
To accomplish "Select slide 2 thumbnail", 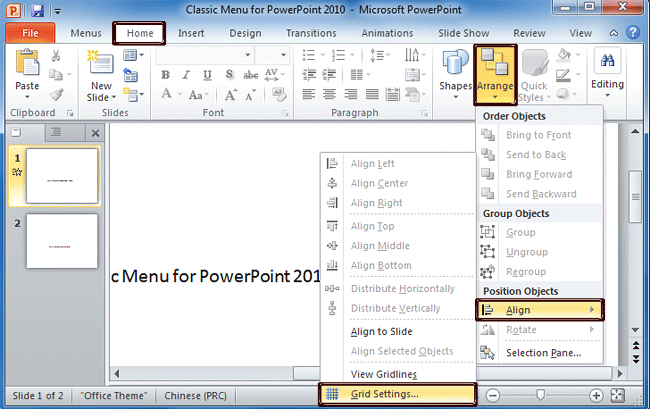I will tap(62, 241).
